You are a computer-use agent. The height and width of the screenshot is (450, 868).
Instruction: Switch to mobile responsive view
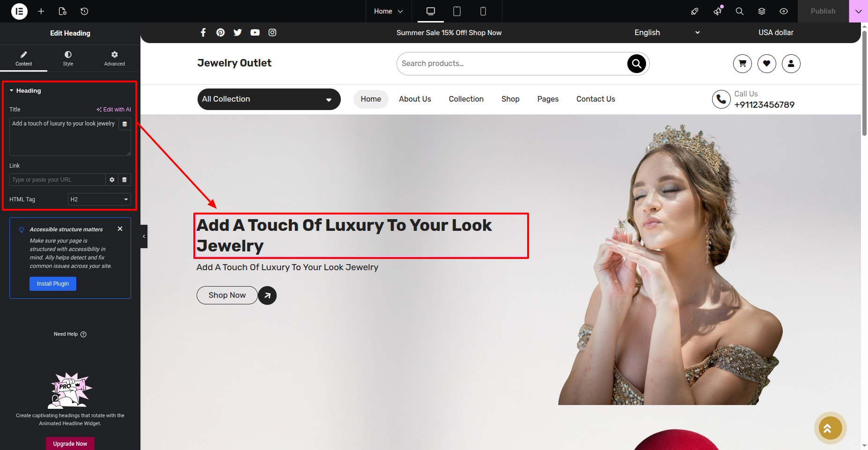coord(483,11)
